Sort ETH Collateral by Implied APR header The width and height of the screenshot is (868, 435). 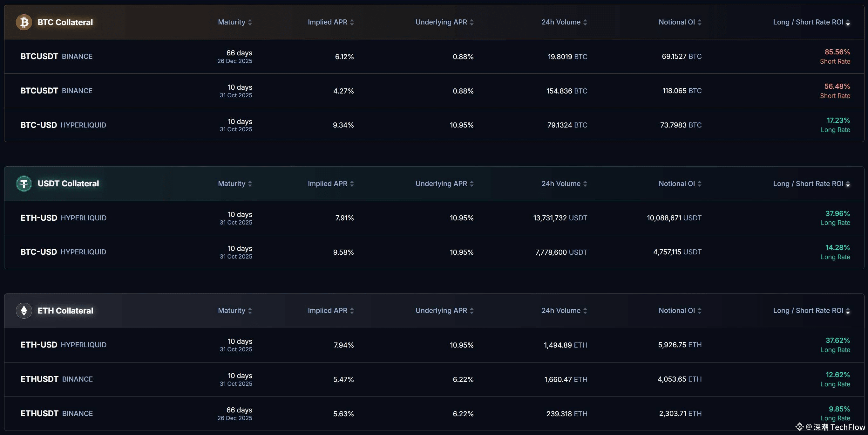327,311
